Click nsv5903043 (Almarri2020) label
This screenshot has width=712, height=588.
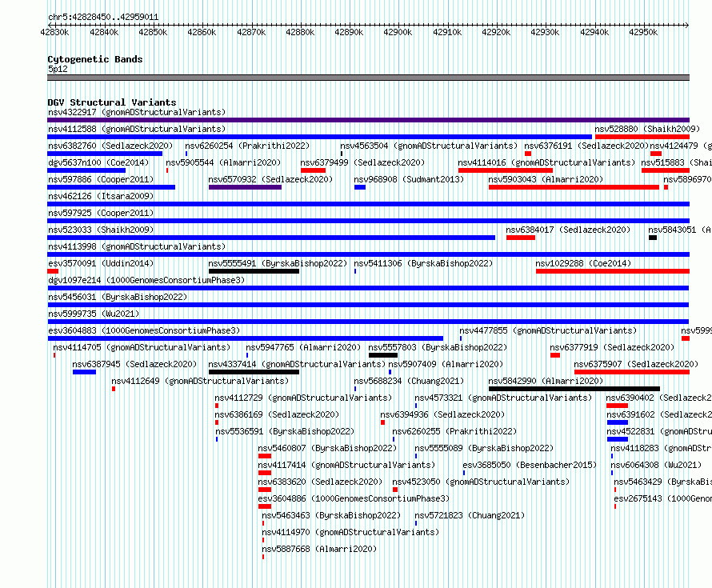546,179
